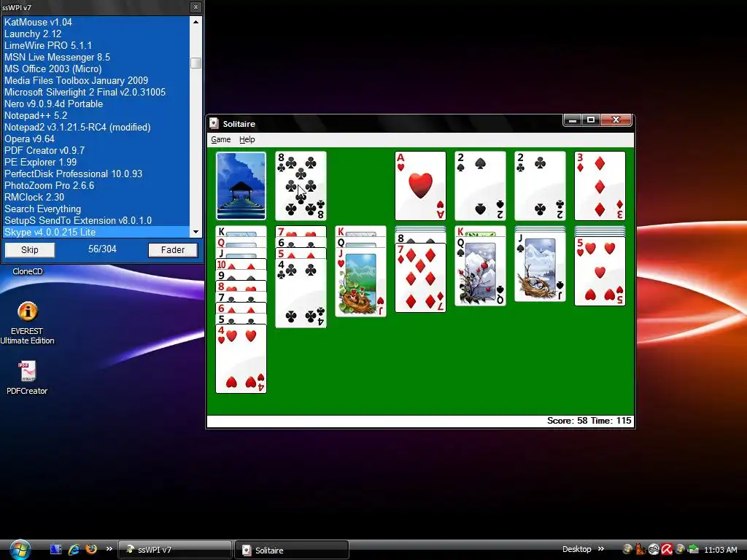This screenshot has width=747, height=560.
Task: Launch Firefox from quick launch
Action: pos(91,549)
